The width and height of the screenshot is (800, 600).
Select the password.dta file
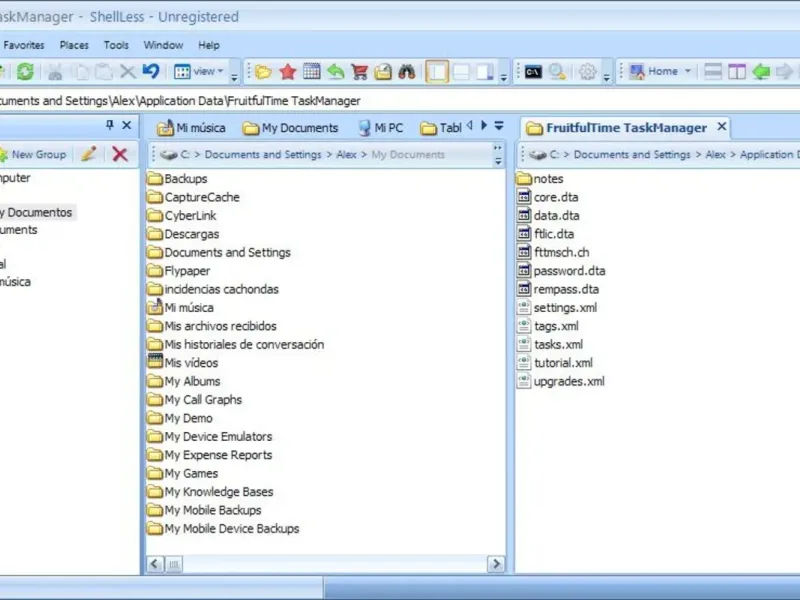click(561, 270)
